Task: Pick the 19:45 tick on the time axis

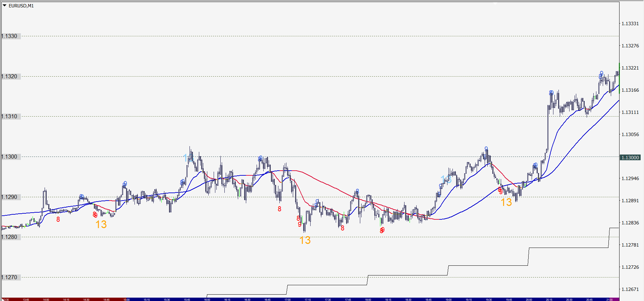Action: point(509,299)
